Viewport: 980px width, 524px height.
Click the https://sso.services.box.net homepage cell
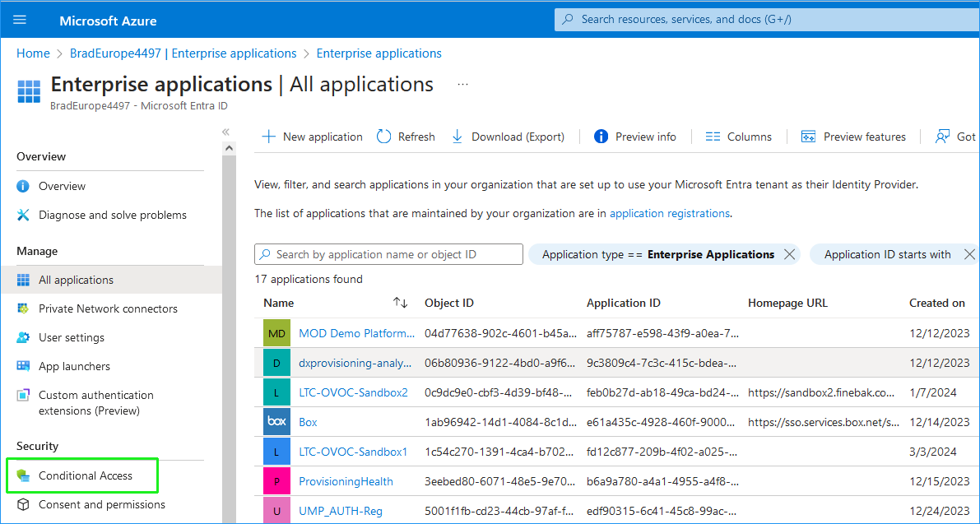[x=823, y=422]
